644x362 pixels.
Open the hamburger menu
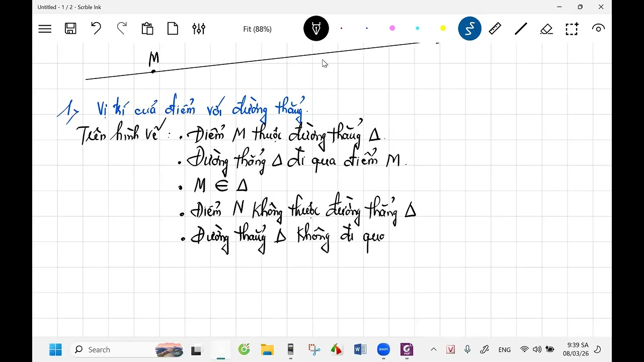[45, 29]
